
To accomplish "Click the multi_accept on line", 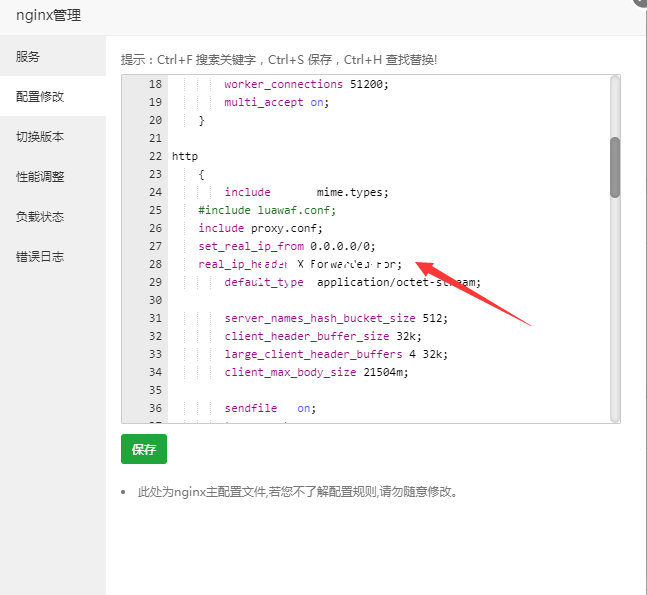I will tap(276, 102).
